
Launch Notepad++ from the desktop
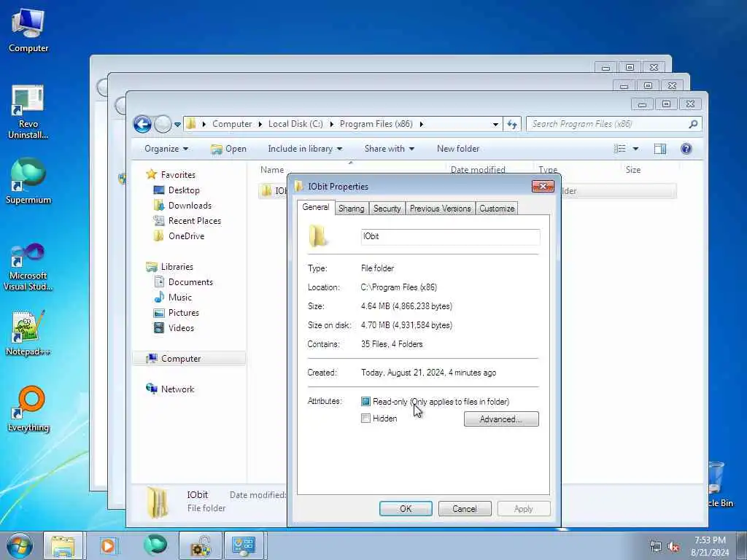tap(28, 332)
